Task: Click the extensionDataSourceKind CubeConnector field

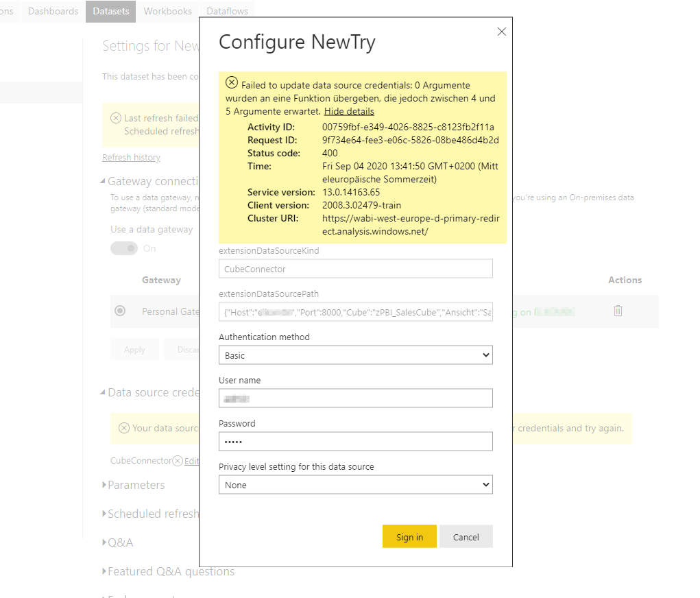Action: pyautogui.click(x=356, y=269)
